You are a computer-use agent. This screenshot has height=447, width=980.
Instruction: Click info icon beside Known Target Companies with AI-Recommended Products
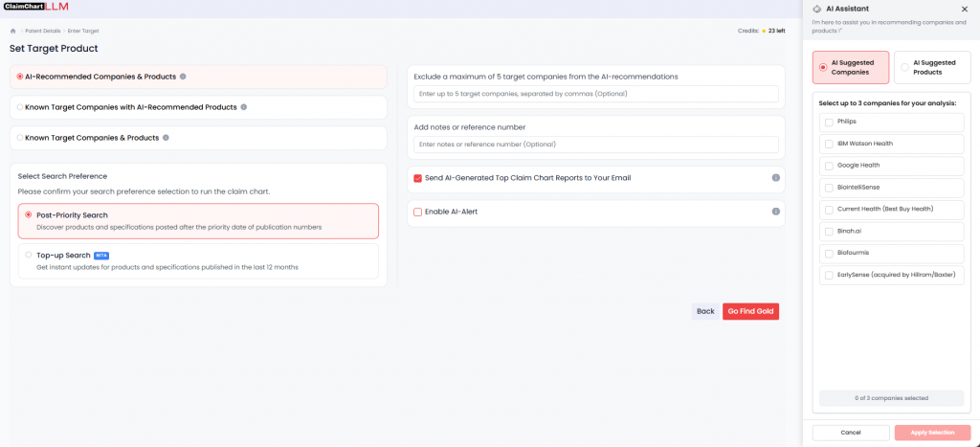[x=244, y=107]
